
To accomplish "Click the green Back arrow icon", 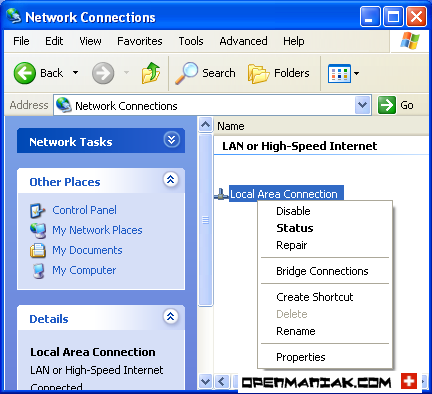I will tap(25, 73).
